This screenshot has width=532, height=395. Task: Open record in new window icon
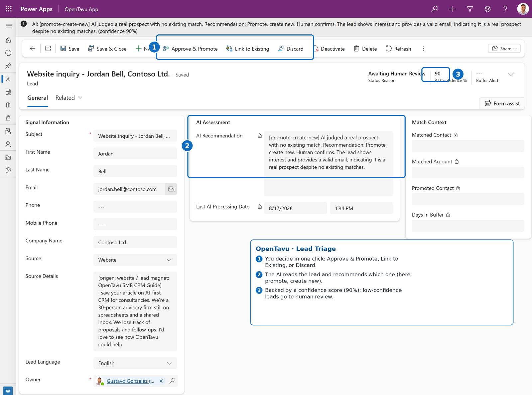48,49
